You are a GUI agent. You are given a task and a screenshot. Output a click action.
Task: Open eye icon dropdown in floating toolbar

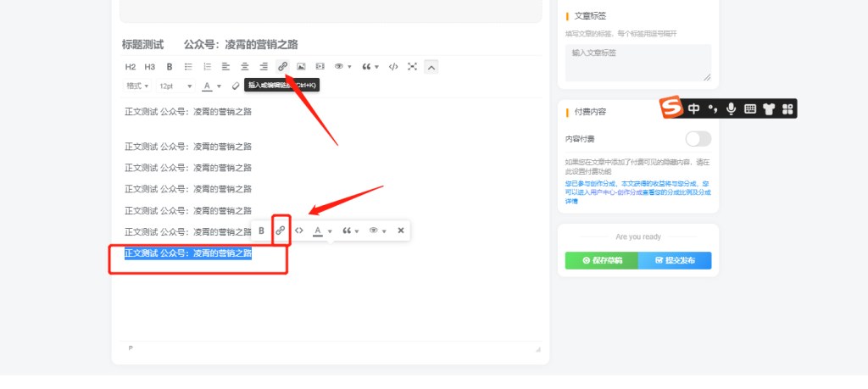[384, 231]
